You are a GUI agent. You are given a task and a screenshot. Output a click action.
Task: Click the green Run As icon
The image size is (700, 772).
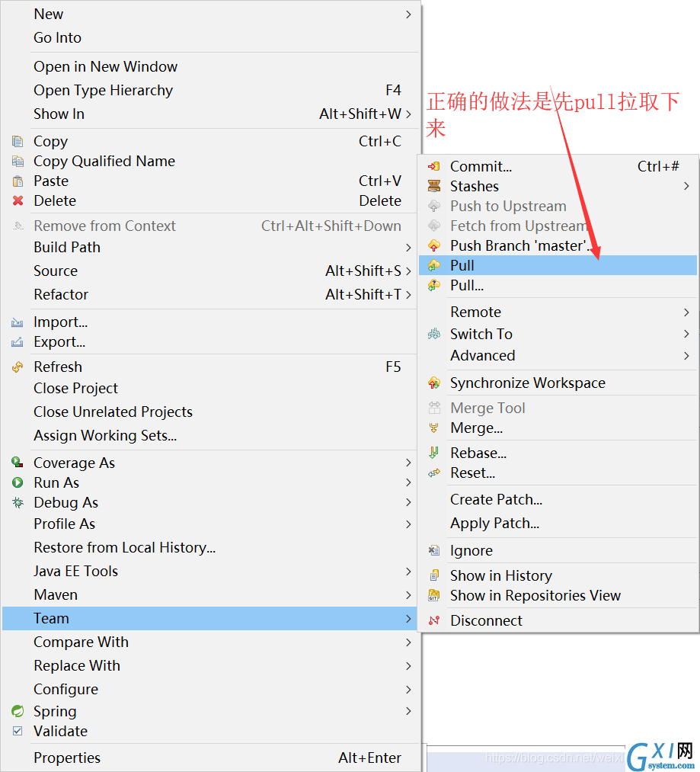18,483
